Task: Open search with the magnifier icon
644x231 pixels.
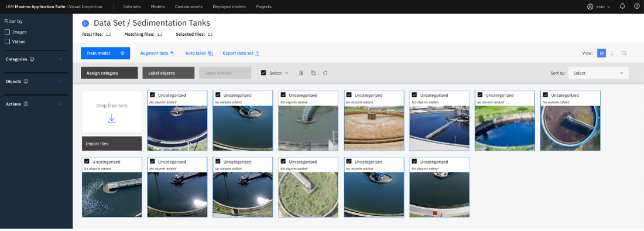Action: coord(624,53)
